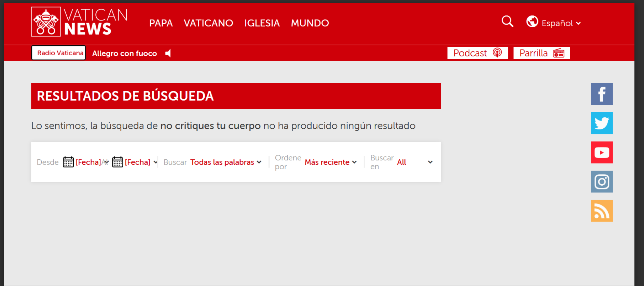Viewport: 644px width, 286px height.
Task: Open the Más reciente sort dropdown
Action: point(330,162)
